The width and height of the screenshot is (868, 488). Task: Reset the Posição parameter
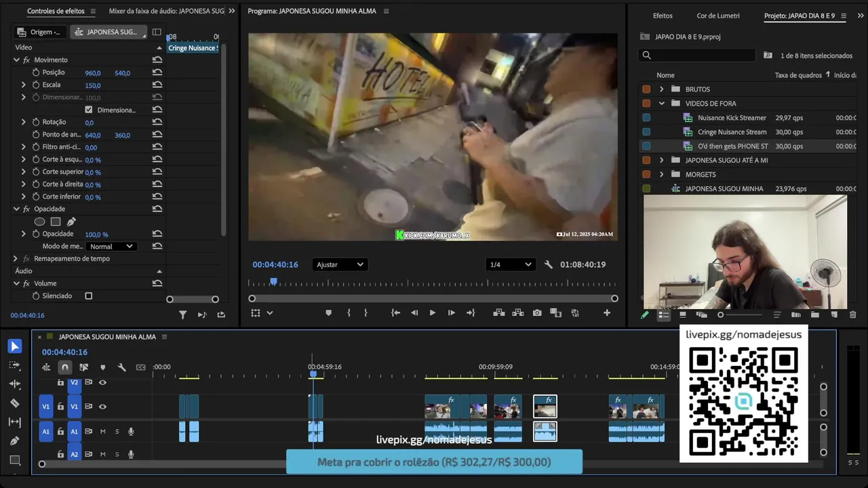pos(157,73)
